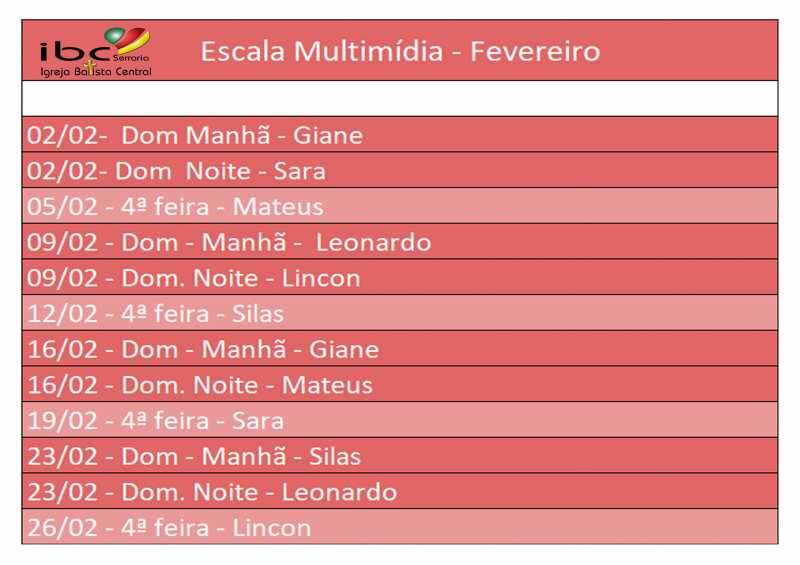
Task: Click the empty white row below header
Action: click(400, 99)
